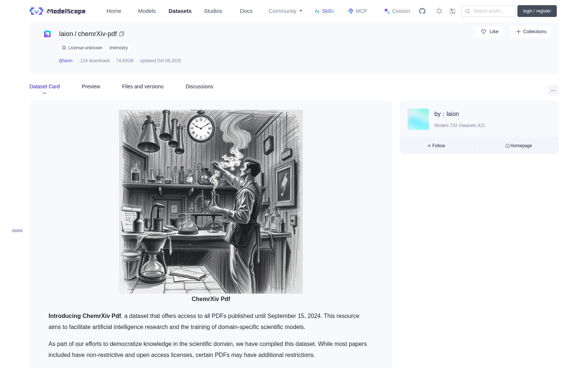
Task: Click the Skills navigation item
Action: tap(325, 11)
